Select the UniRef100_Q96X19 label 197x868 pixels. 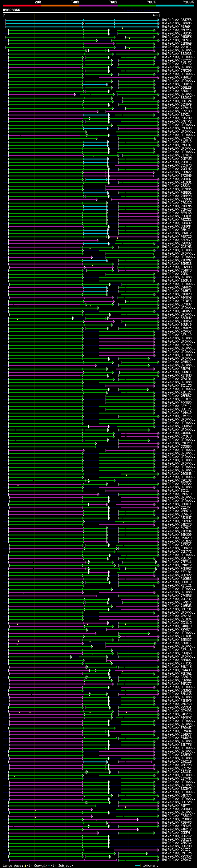(176, 761)
